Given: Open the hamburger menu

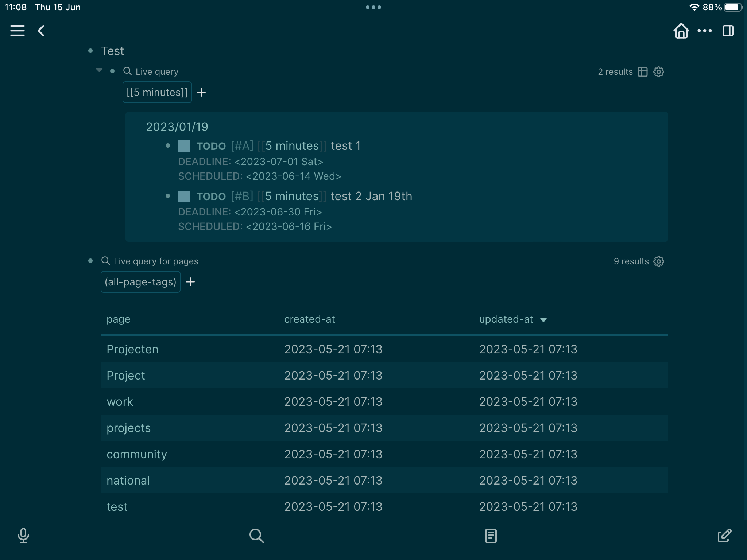Looking at the screenshot, I should tap(17, 31).
